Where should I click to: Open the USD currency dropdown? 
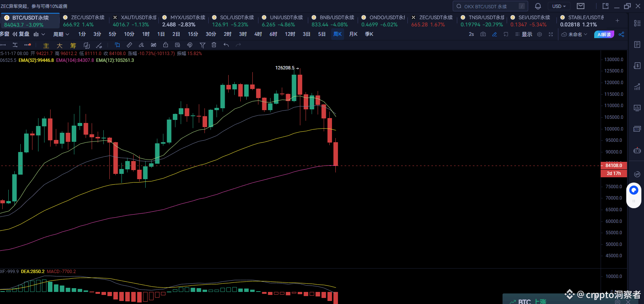[559, 6]
